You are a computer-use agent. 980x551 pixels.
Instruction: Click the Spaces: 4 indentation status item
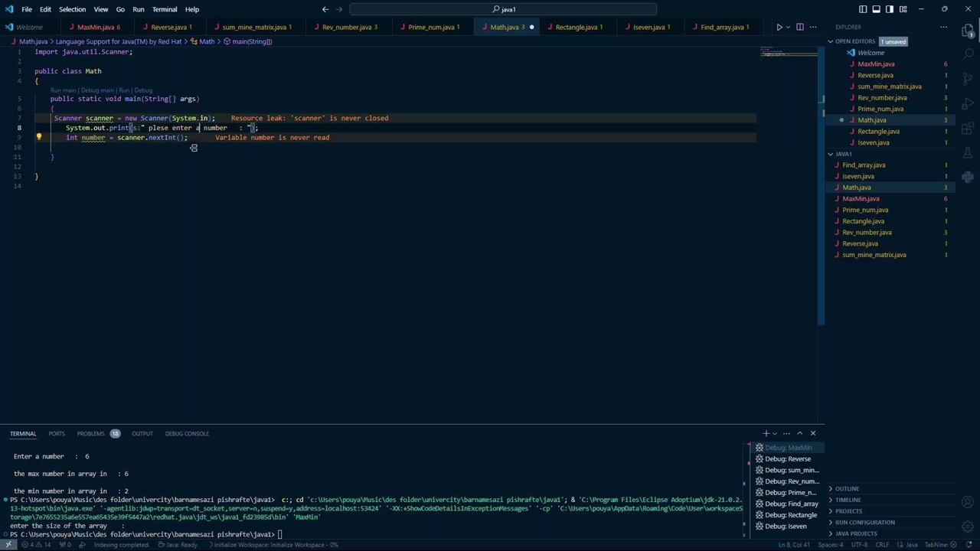click(830, 545)
